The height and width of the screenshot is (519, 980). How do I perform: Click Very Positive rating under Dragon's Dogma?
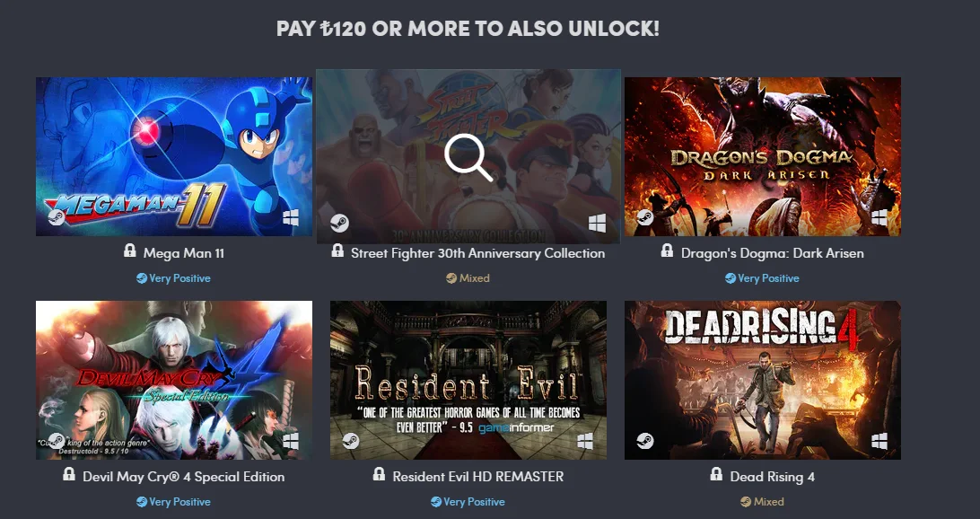(x=762, y=278)
